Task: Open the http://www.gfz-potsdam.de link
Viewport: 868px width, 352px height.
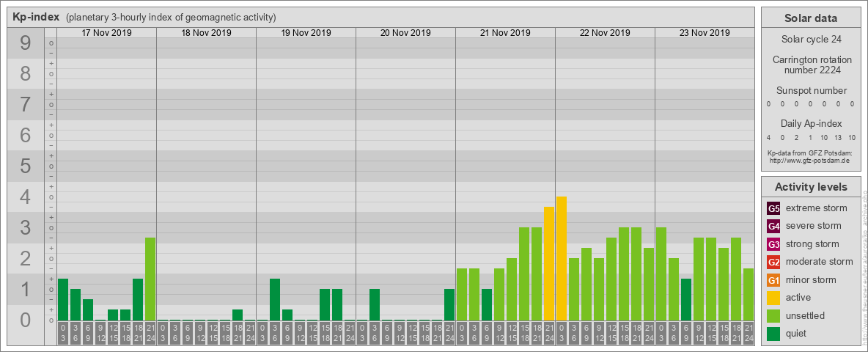Action: point(809,161)
